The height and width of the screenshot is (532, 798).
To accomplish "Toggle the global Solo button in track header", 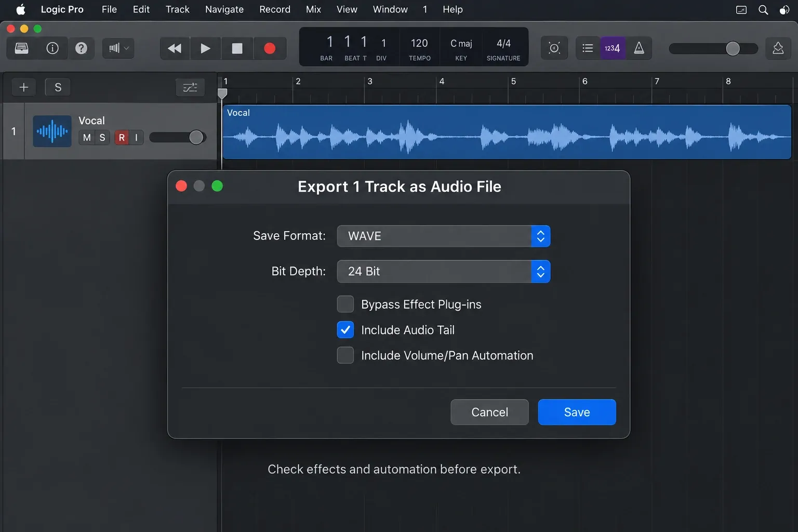I will [x=58, y=87].
